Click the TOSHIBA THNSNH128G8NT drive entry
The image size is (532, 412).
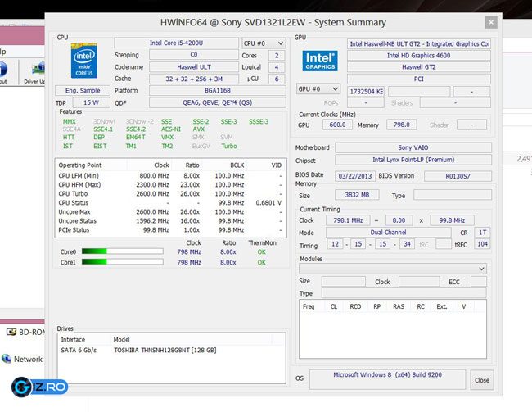click(165, 351)
